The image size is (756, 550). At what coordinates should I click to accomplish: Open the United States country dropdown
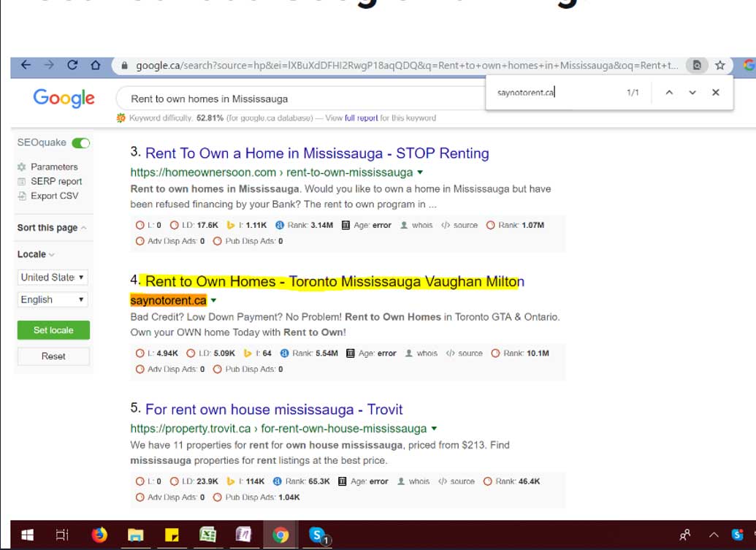[x=53, y=277]
